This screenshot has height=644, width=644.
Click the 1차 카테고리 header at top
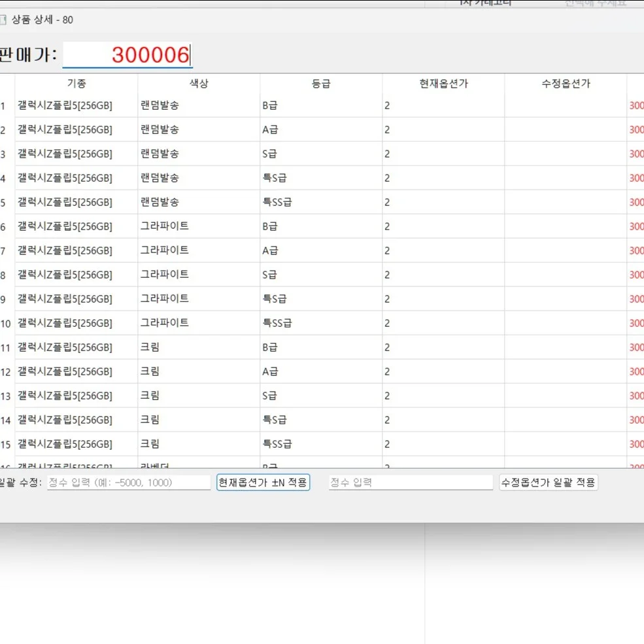tap(481, 3)
